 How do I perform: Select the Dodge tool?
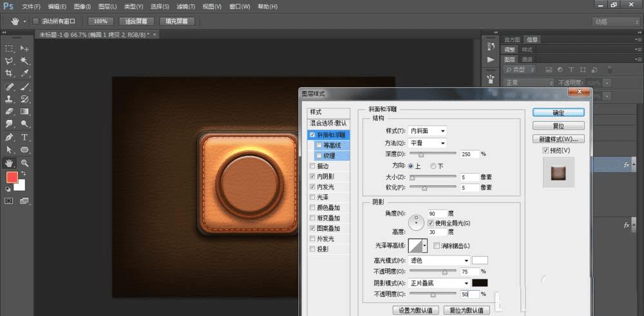coord(24,123)
